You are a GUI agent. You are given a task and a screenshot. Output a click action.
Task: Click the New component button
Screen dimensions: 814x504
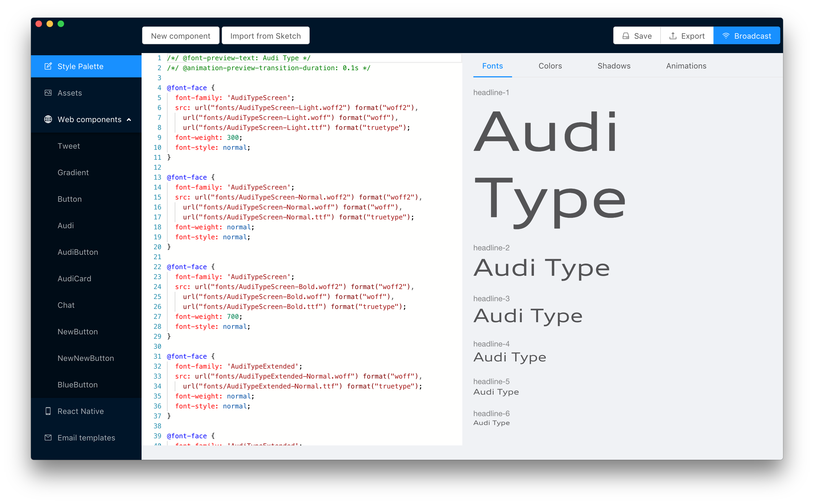[180, 36]
